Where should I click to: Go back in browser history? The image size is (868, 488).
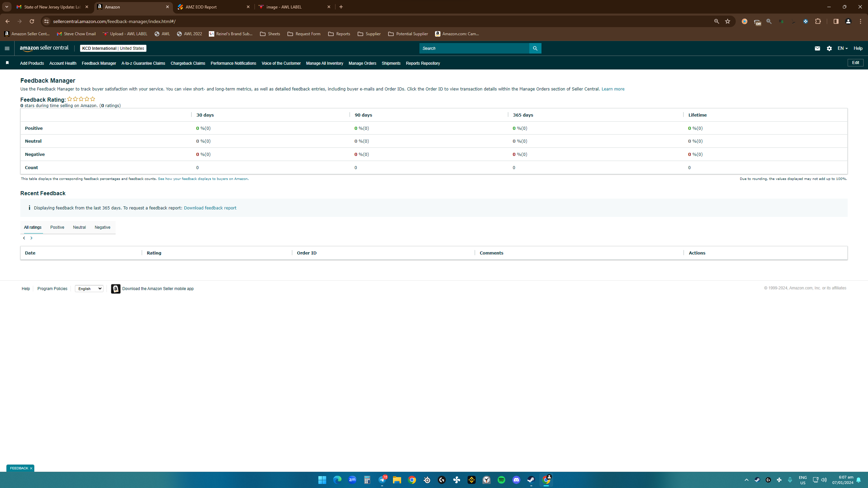click(x=7, y=21)
